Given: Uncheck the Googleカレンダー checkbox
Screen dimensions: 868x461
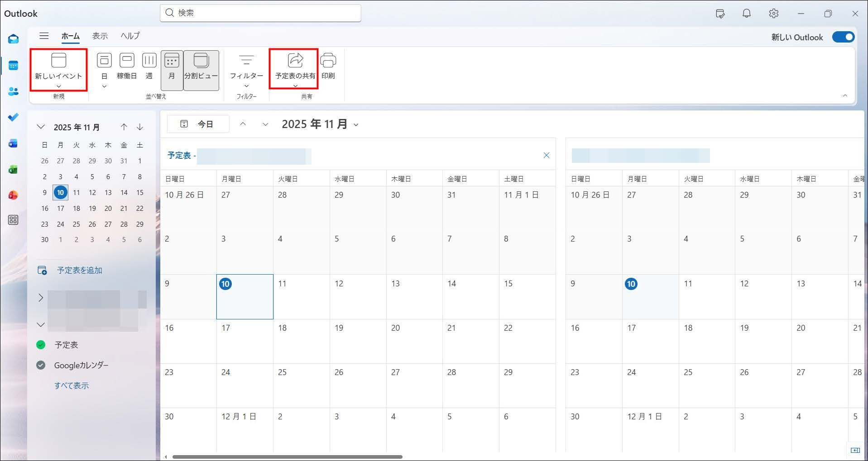Looking at the screenshot, I should 41,365.
